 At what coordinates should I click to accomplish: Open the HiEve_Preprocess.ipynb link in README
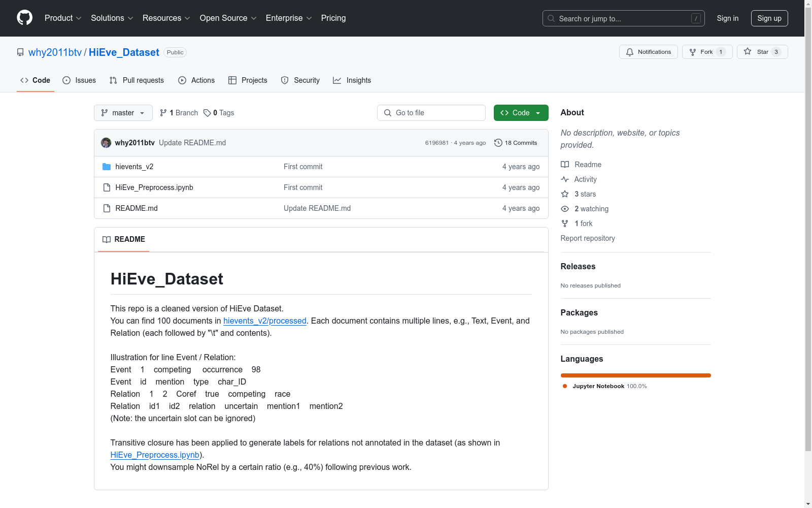tap(155, 455)
